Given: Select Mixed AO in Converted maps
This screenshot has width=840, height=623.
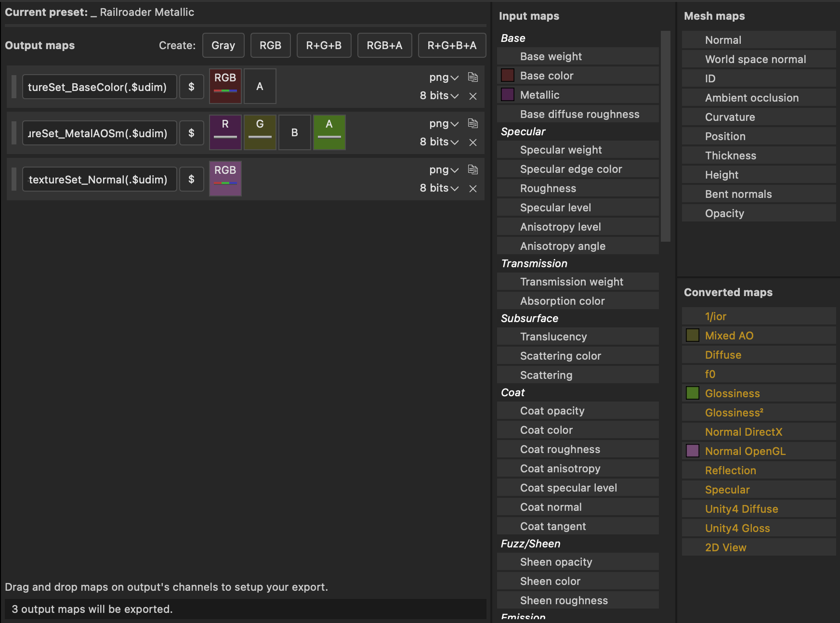Looking at the screenshot, I should point(759,336).
